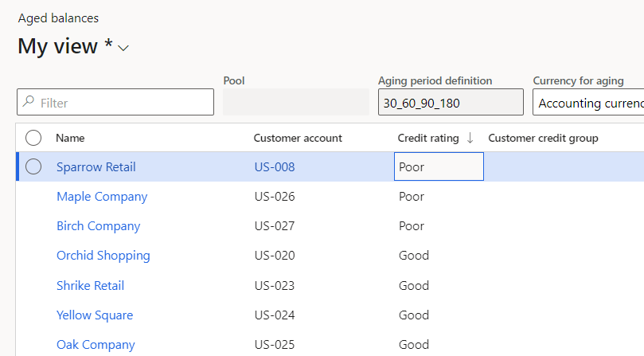644x356 pixels.
Task: Click the Aging period definition field
Action: pos(450,103)
